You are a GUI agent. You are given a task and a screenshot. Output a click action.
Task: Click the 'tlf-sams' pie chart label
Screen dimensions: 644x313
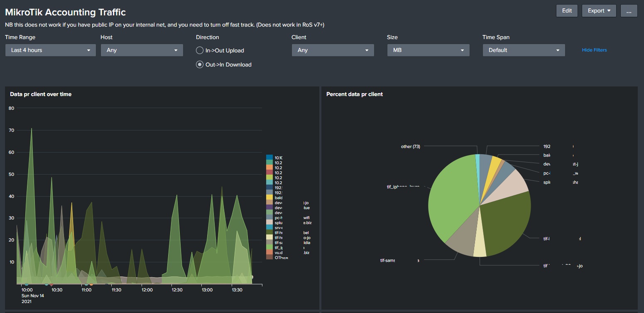click(400, 261)
